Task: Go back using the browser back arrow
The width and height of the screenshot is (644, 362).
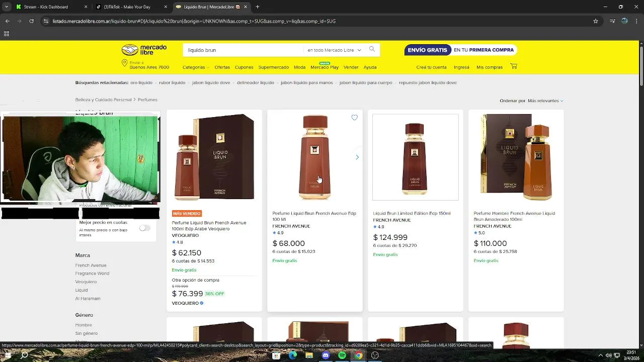Action: [x=8, y=21]
